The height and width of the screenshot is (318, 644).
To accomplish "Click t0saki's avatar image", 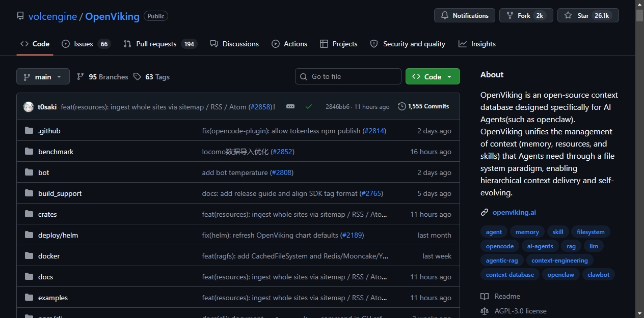I will tap(29, 107).
